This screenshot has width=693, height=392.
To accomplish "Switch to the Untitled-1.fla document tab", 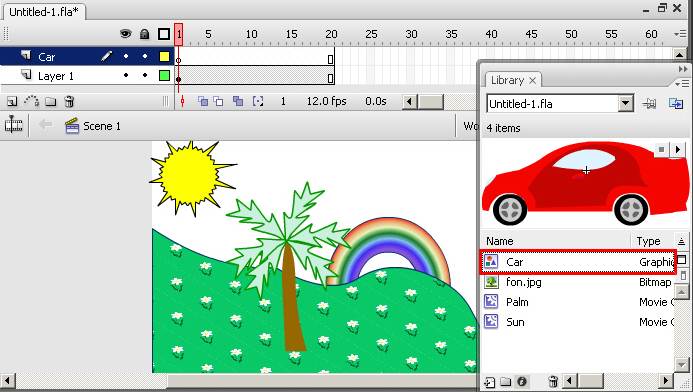I will coord(44,11).
